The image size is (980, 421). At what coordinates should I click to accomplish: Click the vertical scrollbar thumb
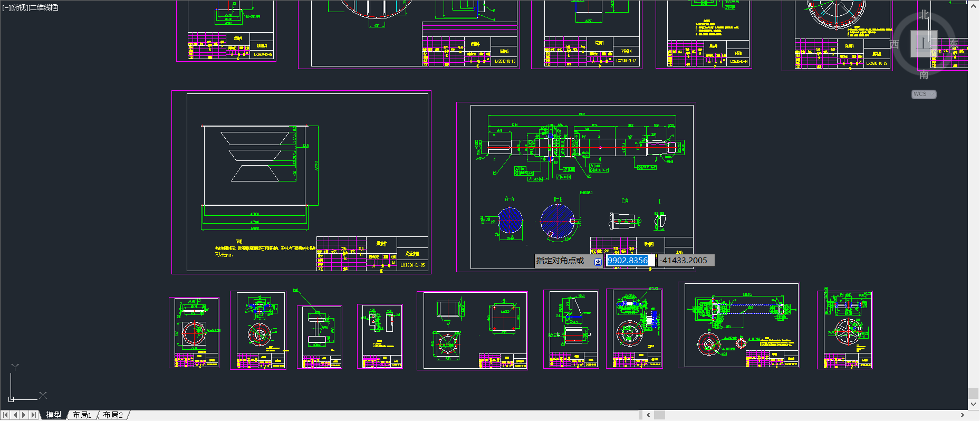click(x=974, y=393)
